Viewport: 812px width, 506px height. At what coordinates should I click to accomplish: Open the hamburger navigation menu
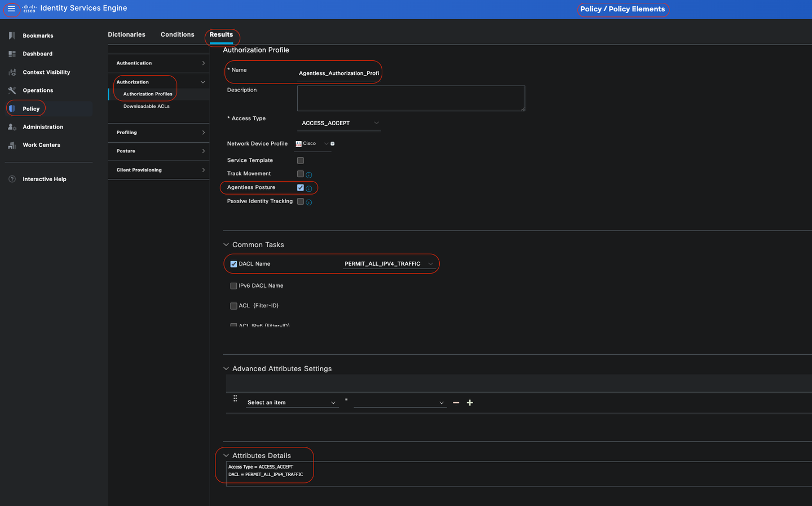coord(11,8)
